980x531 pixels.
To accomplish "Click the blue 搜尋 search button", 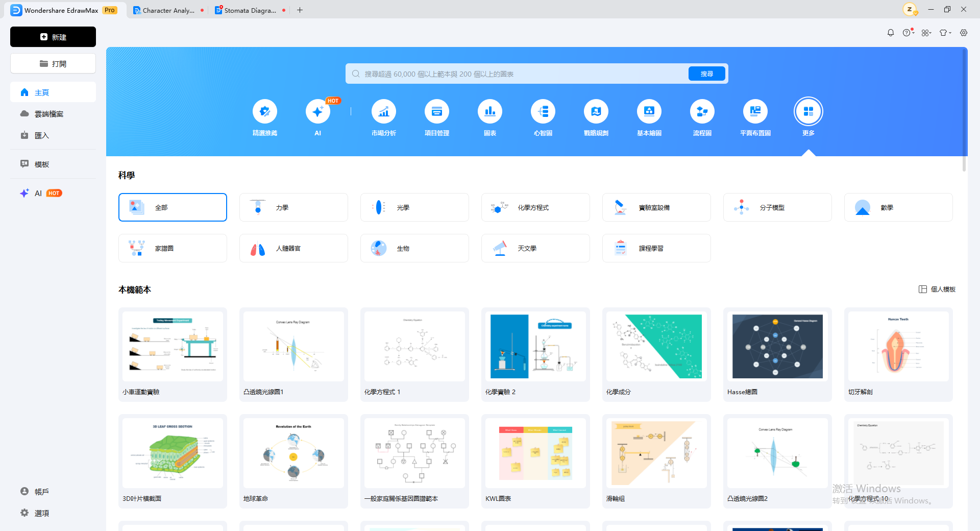I will [707, 74].
